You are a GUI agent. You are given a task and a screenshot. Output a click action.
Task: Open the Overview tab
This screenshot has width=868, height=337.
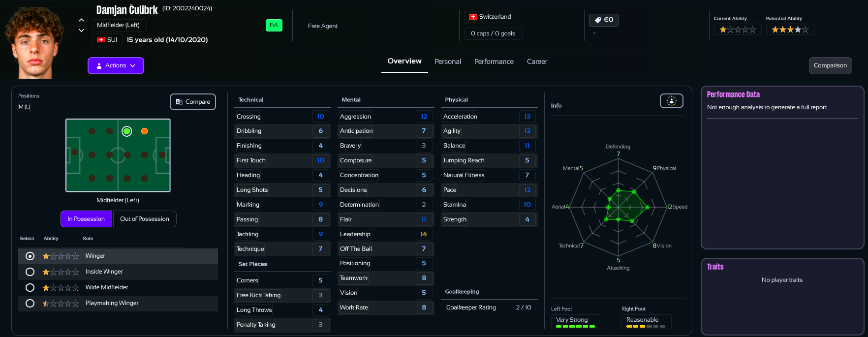(404, 61)
